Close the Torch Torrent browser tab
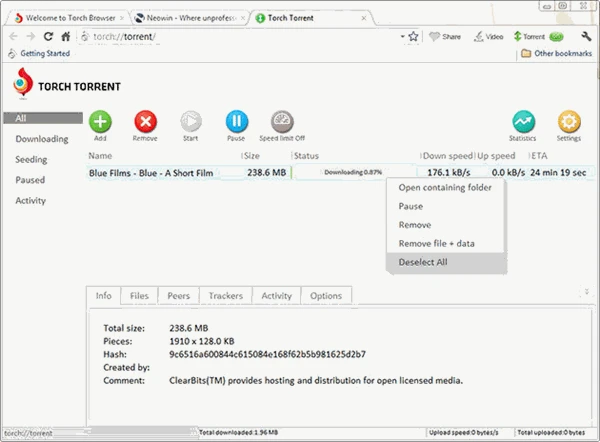The width and height of the screenshot is (600, 442). [364, 18]
